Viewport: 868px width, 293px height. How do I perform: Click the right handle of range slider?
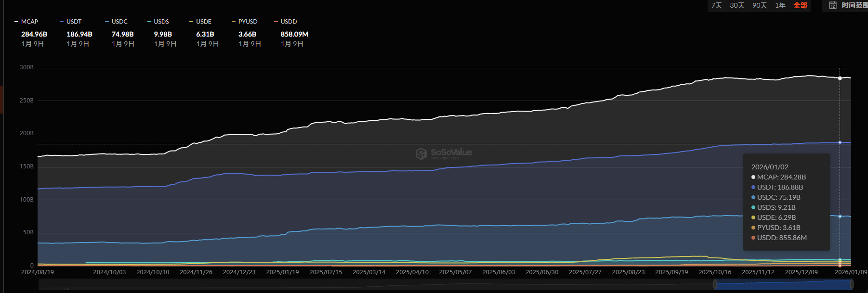click(x=852, y=285)
